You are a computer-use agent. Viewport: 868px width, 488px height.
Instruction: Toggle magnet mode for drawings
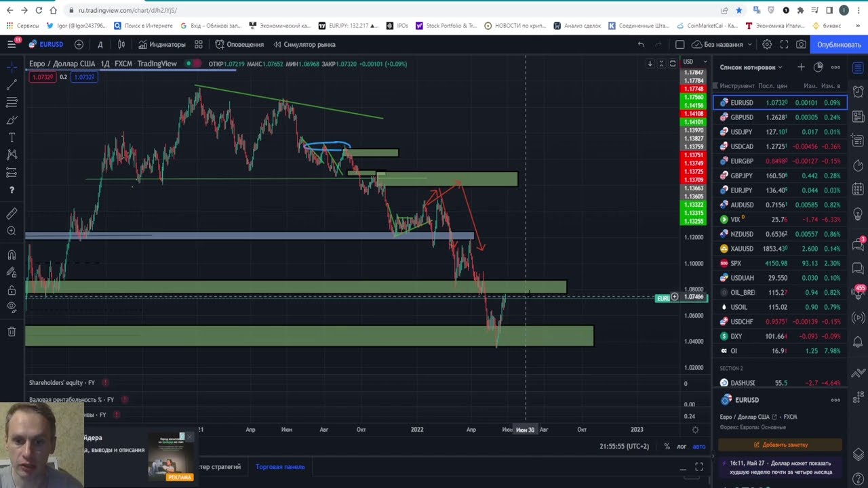(x=12, y=255)
